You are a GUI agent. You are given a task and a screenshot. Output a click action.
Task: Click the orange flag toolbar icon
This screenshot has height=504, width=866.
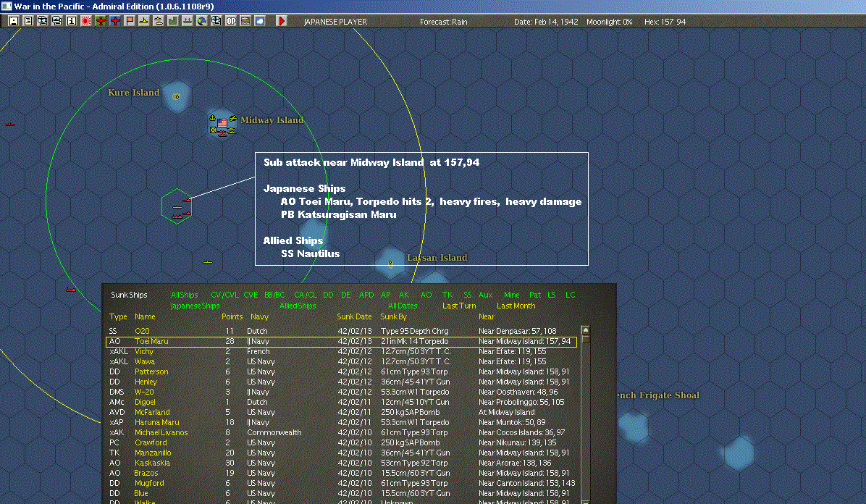pyautogui.click(x=129, y=21)
